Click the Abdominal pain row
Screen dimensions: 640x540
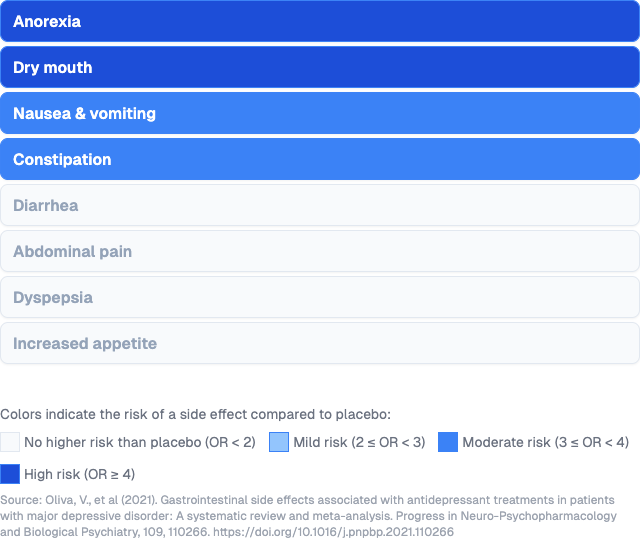click(x=320, y=251)
